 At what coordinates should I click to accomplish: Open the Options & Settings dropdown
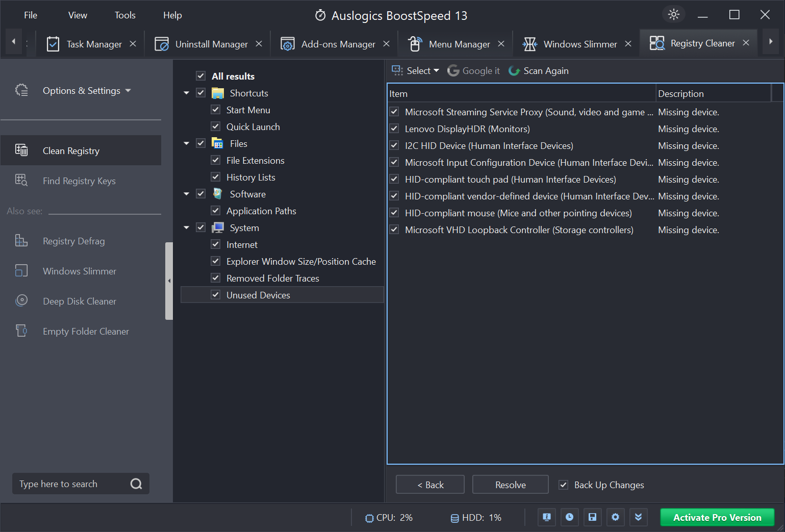(87, 90)
